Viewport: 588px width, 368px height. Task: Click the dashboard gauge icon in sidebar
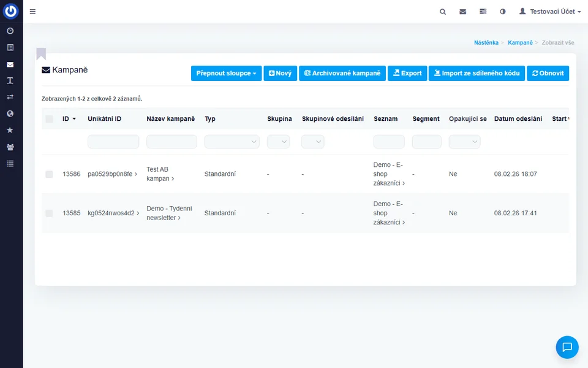click(x=10, y=31)
